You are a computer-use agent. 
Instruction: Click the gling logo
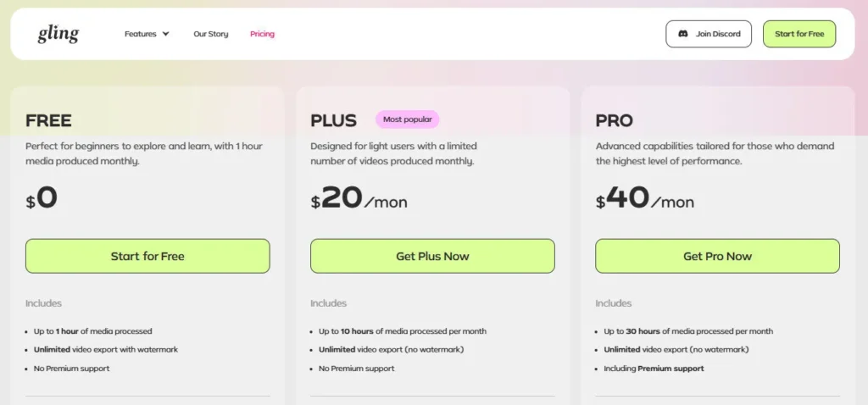(58, 34)
